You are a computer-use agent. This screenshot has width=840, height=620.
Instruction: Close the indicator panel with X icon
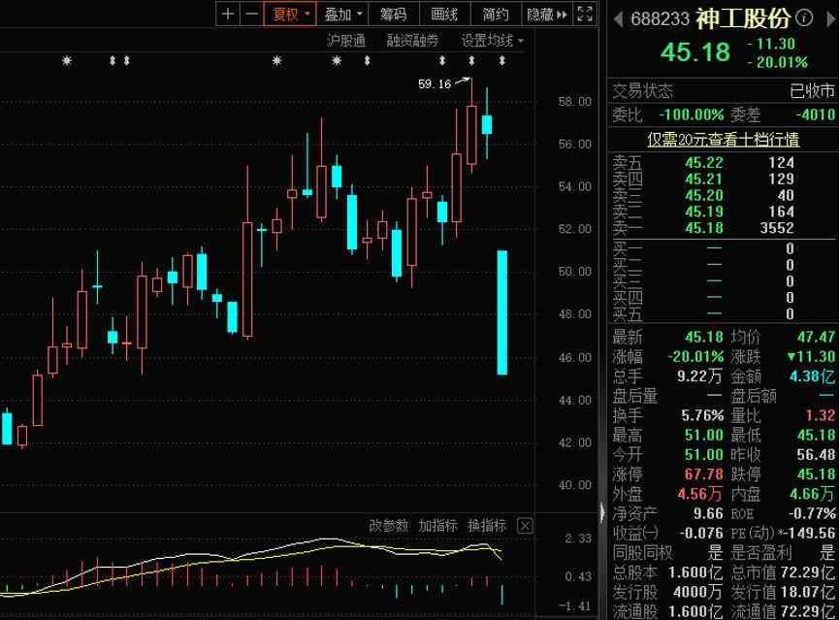tap(525, 526)
